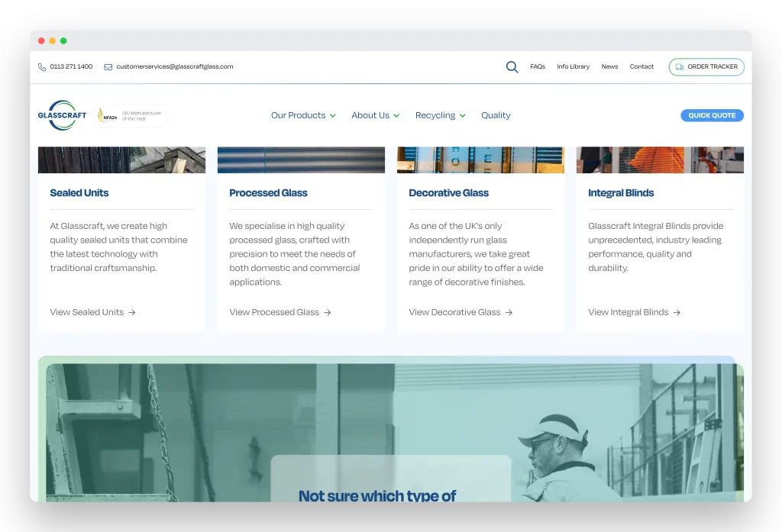Expand the About Us dropdown menu
The image size is (782, 532).
(375, 115)
